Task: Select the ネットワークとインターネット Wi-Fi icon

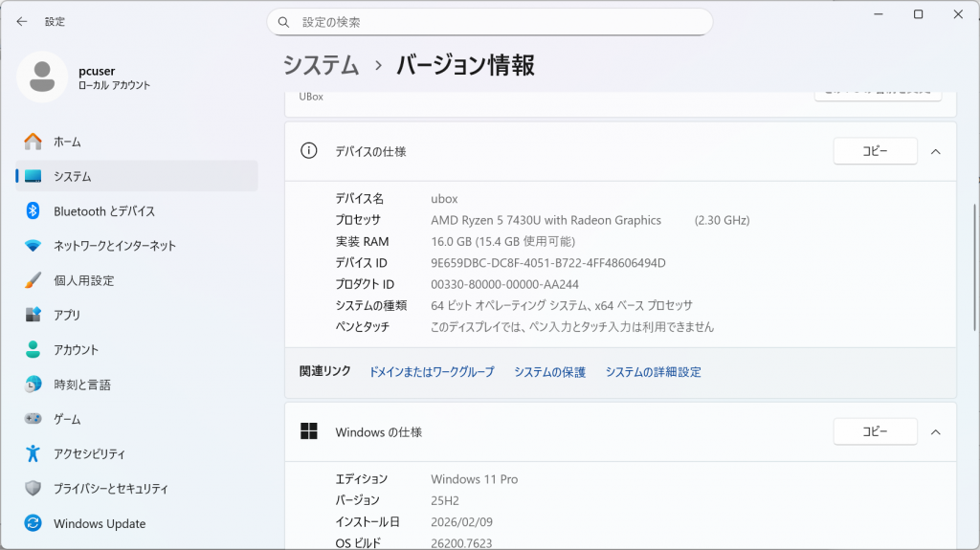Action: (x=33, y=246)
